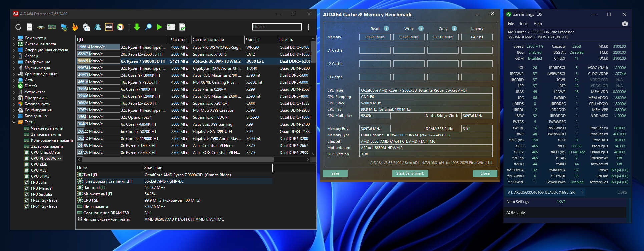Open the three-dot menu in AIDA64
The image size is (644, 251).
(x=309, y=27)
